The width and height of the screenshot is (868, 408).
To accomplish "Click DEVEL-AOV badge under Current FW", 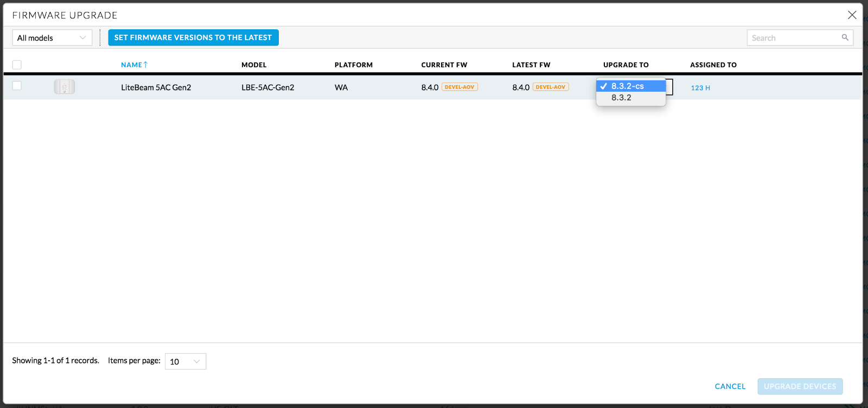I will pyautogui.click(x=459, y=87).
